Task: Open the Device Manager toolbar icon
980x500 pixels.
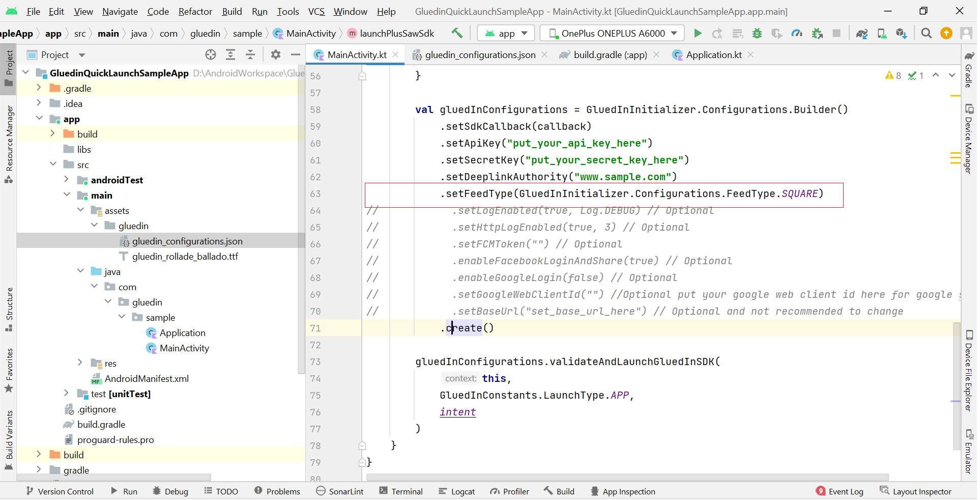Action: tap(881, 34)
